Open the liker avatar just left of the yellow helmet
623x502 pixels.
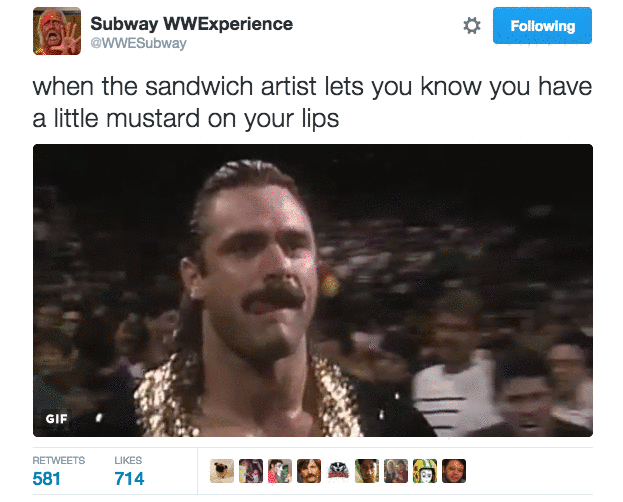tap(396, 471)
